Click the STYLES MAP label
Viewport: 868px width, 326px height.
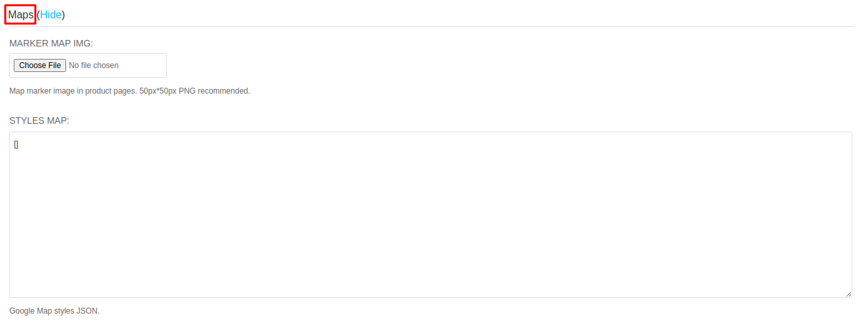[x=39, y=120]
